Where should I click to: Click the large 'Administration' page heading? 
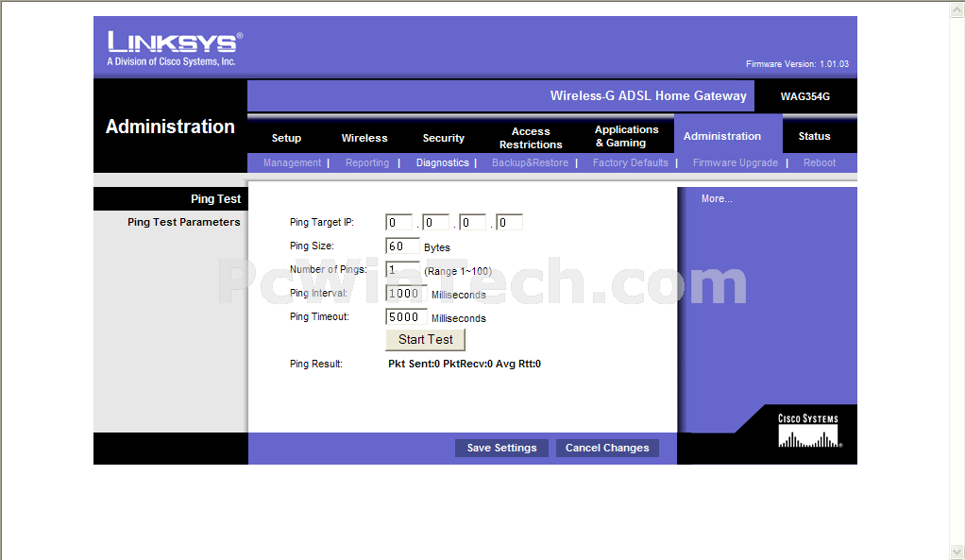click(171, 127)
